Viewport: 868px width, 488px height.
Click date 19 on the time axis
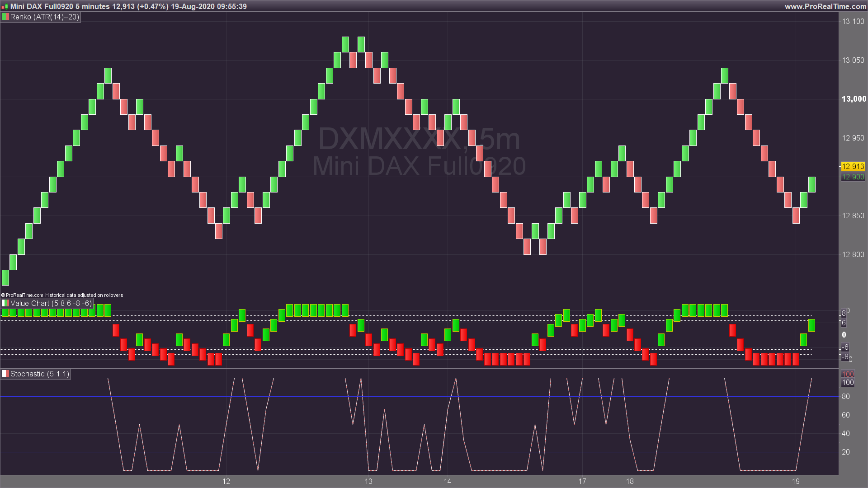pyautogui.click(x=796, y=481)
